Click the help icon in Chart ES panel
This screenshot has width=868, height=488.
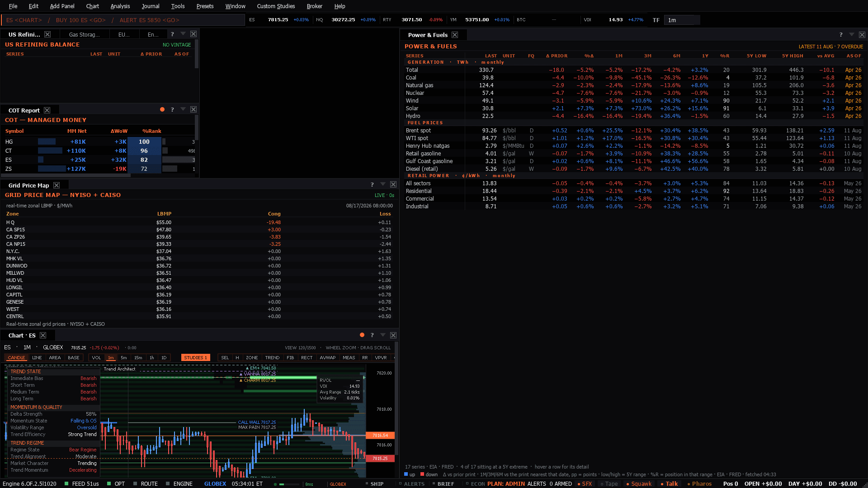(x=372, y=335)
